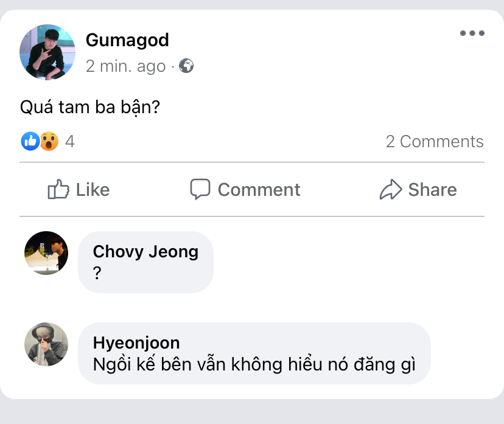The width and height of the screenshot is (504, 424).
Task: Click the Share arrow icon
Action: (x=391, y=190)
